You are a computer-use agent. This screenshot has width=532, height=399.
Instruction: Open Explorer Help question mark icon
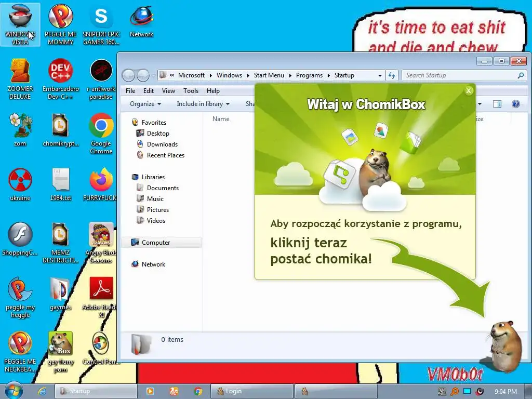515,104
